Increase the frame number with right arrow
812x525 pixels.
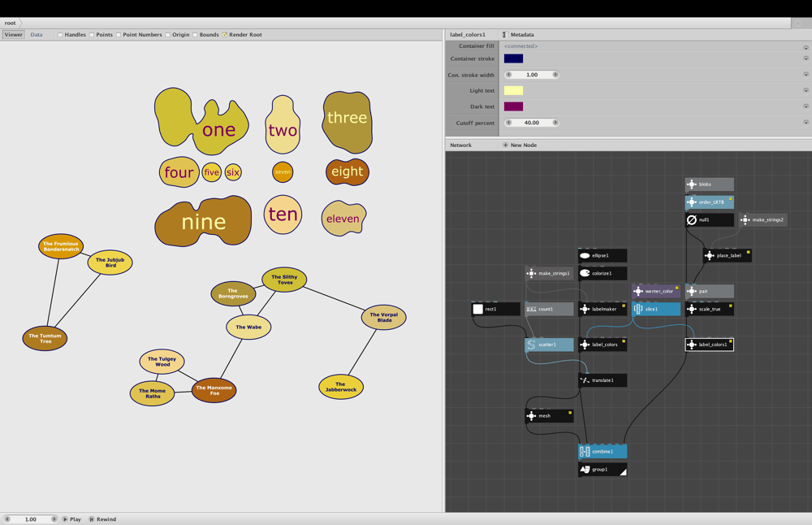click(54, 518)
